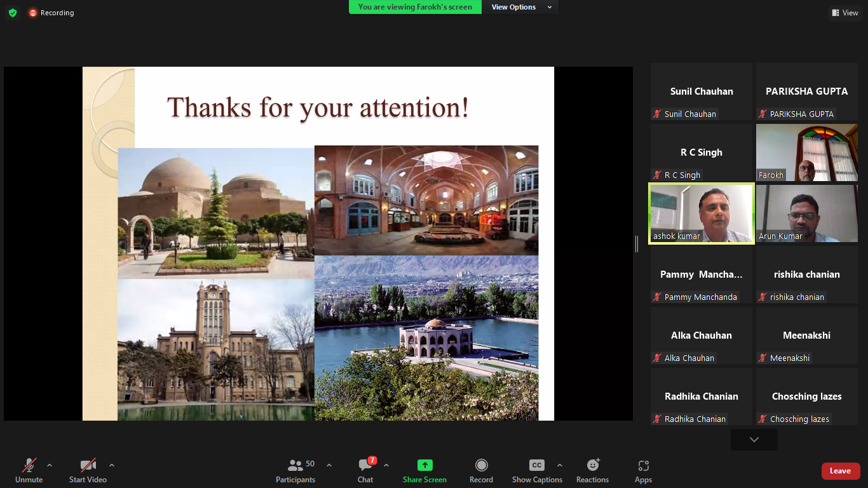Viewport: 868px width, 488px height.
Task: Start recording with the Record button
Action: (x=481, y=471)
